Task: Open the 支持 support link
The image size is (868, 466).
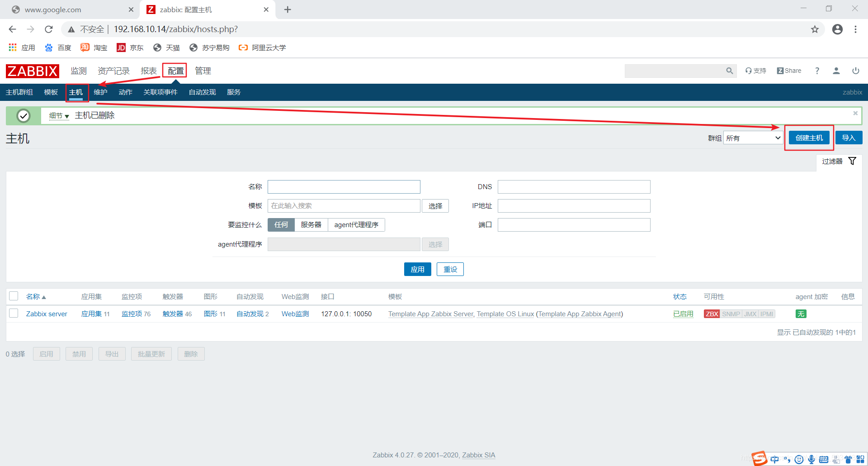Action: [756, 71]
